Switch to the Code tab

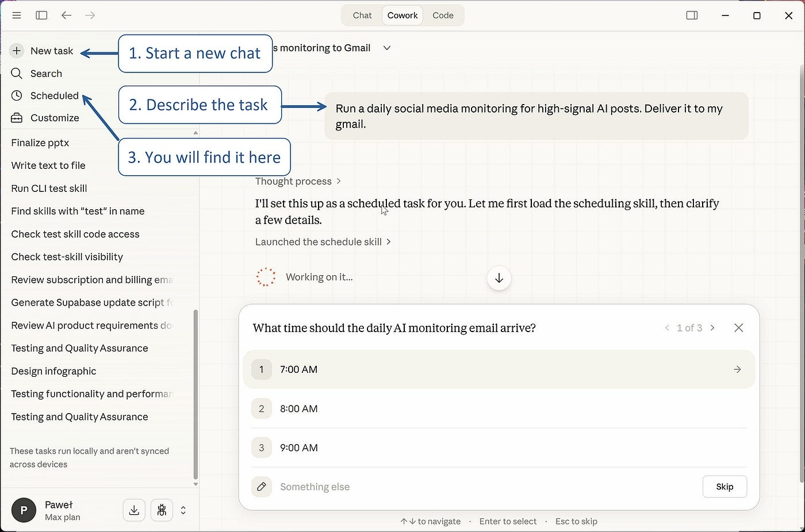tap(443, 16)
